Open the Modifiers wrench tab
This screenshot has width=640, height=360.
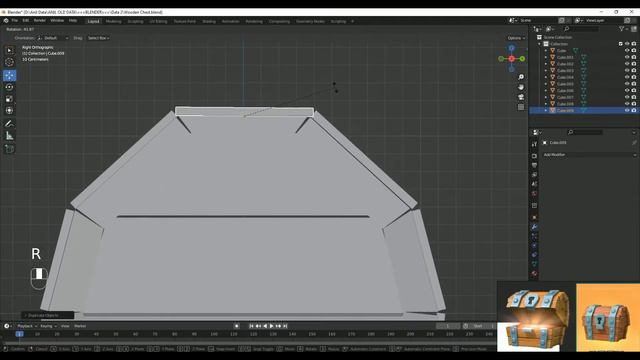click(534, 227)
